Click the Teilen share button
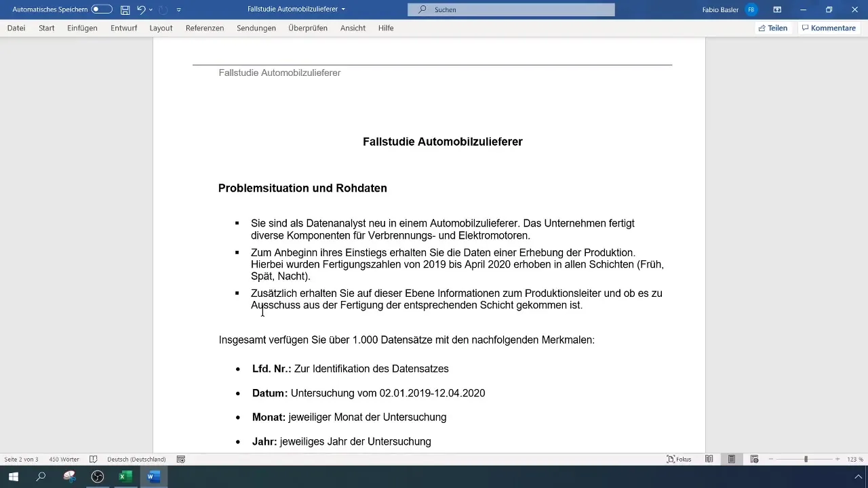Screen dimensions: 868x488 773,28
